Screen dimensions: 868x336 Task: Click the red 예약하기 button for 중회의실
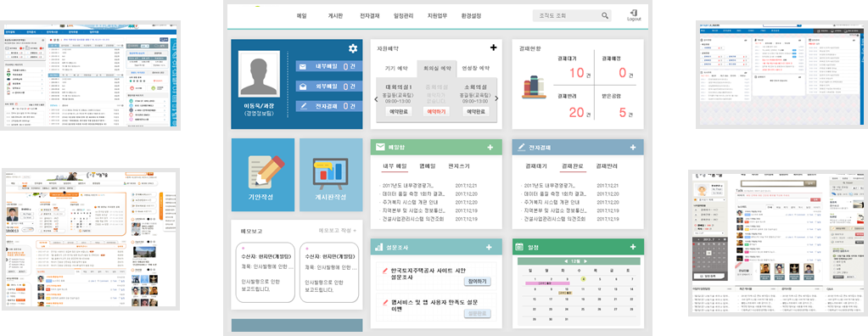[437, 111]
